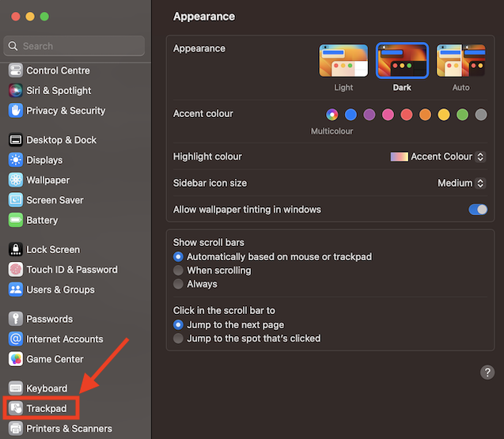
Task: Click the Wallpaper icon in the sidebar
Action: point(16,180)
